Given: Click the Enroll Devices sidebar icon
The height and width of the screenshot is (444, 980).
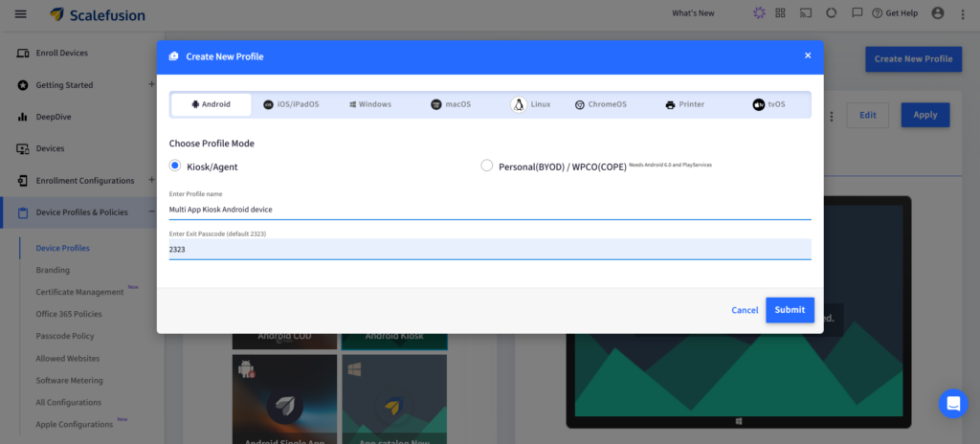Looking at the screenshot, I should click(x=23, y=54).
